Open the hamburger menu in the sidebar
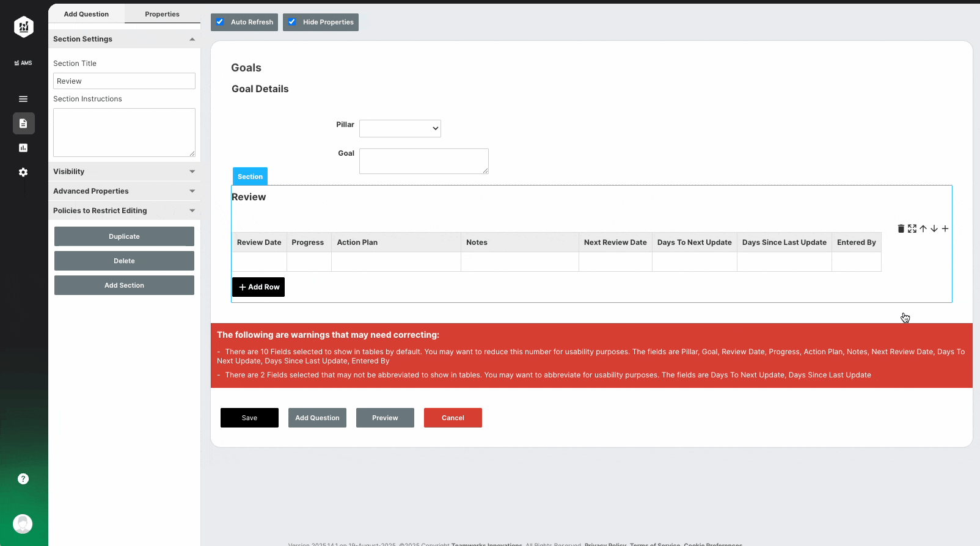The height and width of the screenshot is (546, 980). pos(23,99)
